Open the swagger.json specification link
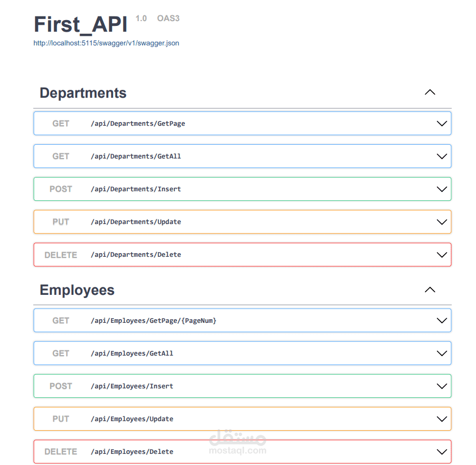The image size is (476, 465). [106, 43]
